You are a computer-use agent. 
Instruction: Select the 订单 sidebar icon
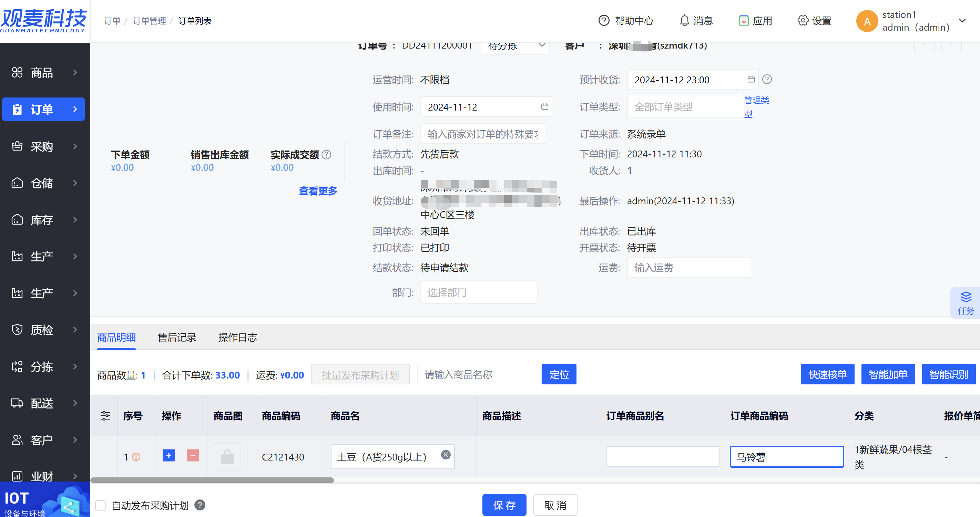(x=17, y=110)
